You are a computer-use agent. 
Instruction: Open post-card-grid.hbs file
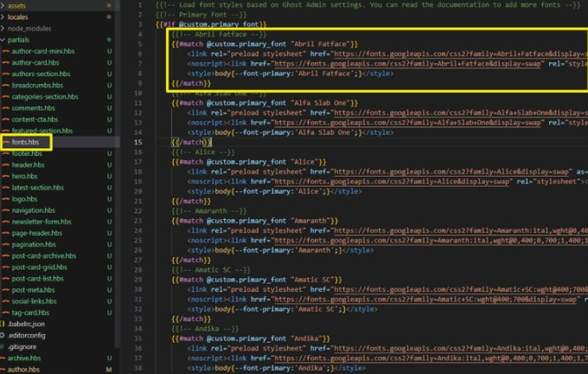tap(40, 267)
